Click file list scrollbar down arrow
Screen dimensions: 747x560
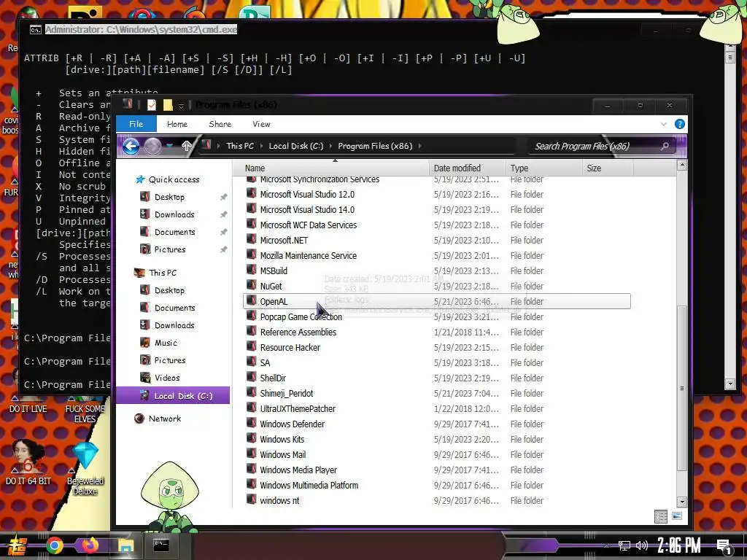[x=682, y=502]
